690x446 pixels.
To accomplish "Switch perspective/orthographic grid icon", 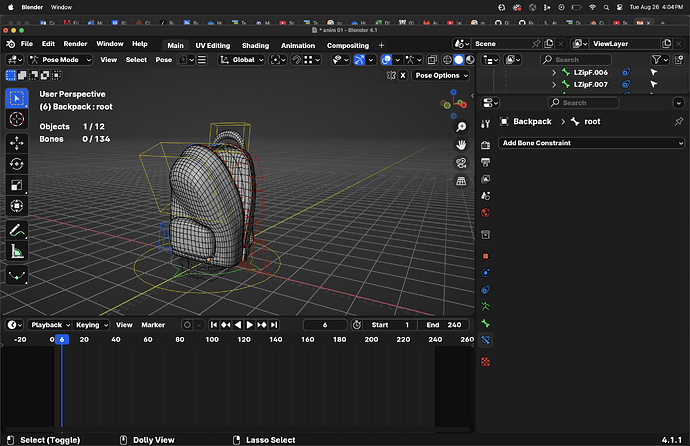I will pyautogui.click(x=461, y=181).
